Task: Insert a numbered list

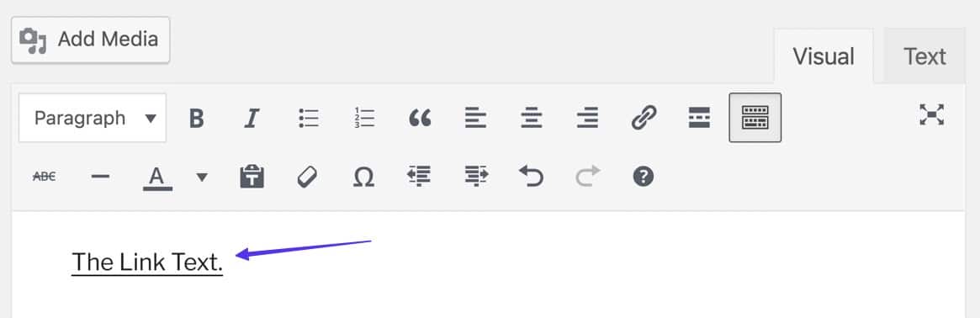Action: [363, 118]
